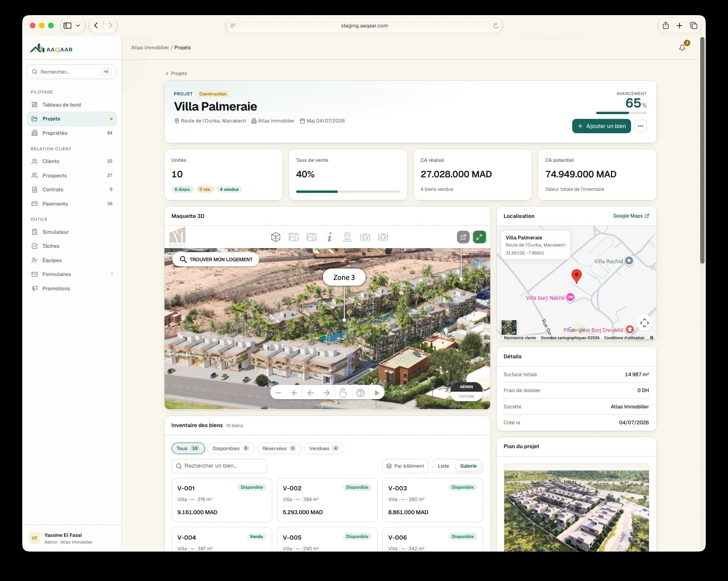Switch inventory to Galerie view
728x581 pixels.
coord(468,466)
